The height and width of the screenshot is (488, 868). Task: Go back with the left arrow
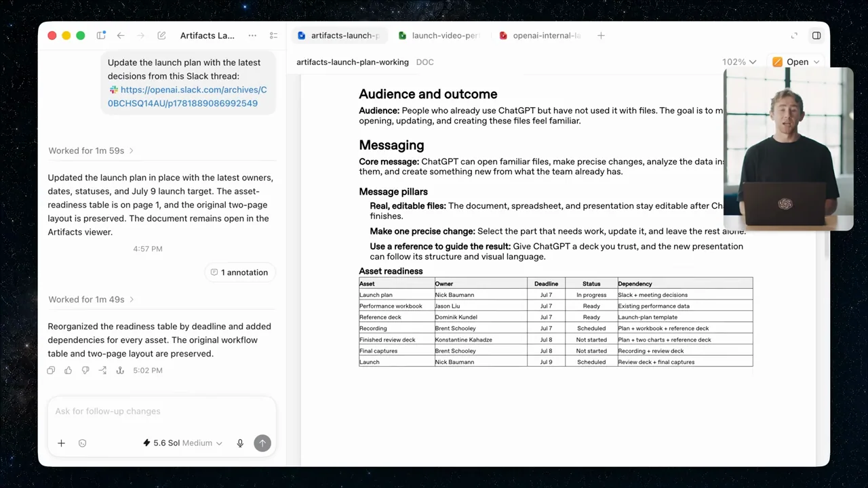click(120, 35)
